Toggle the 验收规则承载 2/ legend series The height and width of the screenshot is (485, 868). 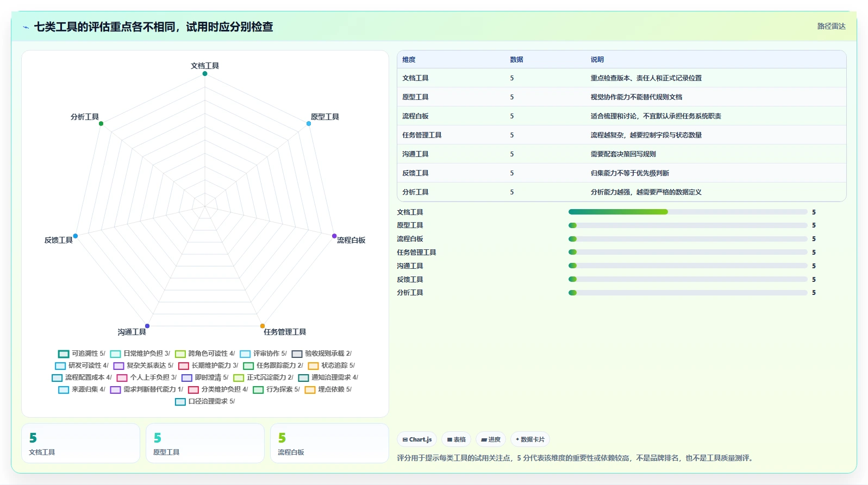click(321, 354)
